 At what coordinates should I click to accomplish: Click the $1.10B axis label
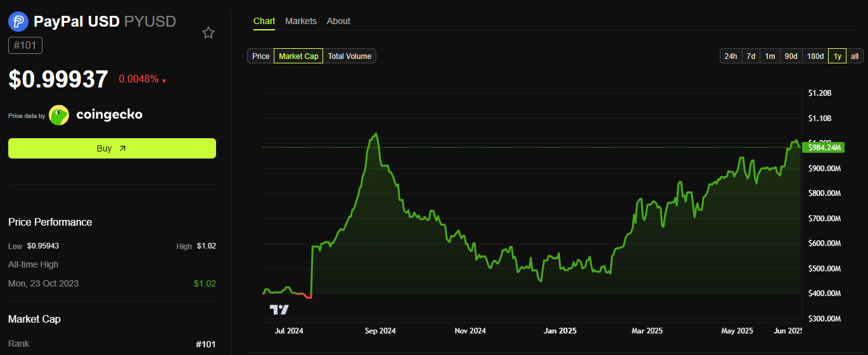pyautogui.click(x=819, y=119)
